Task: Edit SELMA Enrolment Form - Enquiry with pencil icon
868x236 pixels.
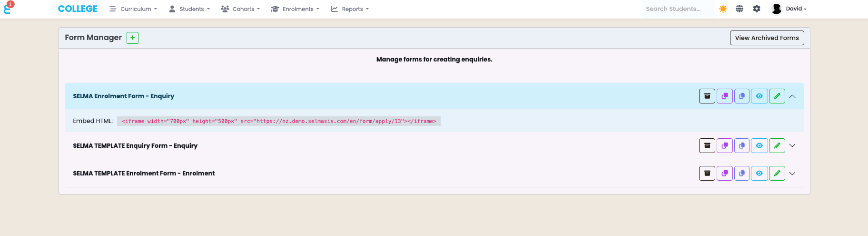Action: pyautogui.click(x=777, y=96)
